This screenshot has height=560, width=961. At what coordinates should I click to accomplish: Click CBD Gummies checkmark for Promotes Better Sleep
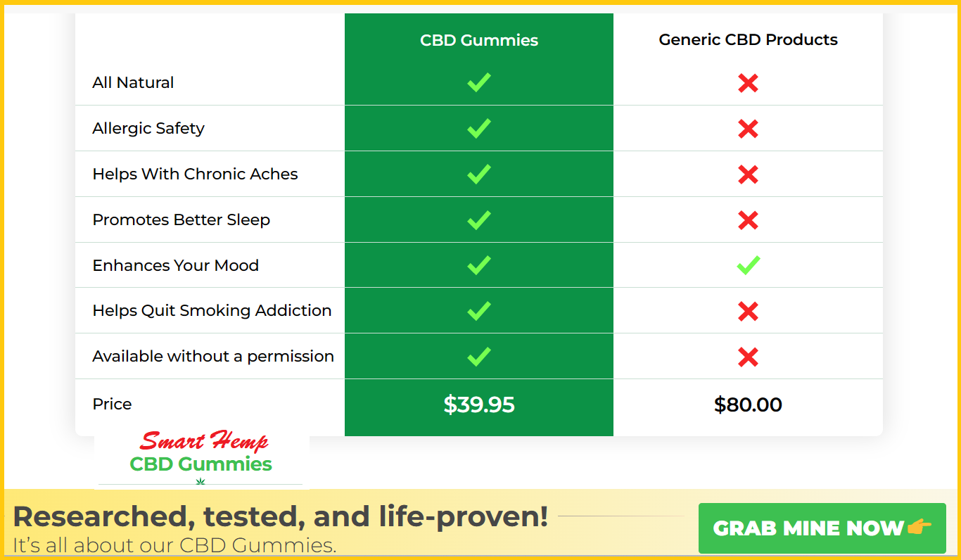pos(479,219)
